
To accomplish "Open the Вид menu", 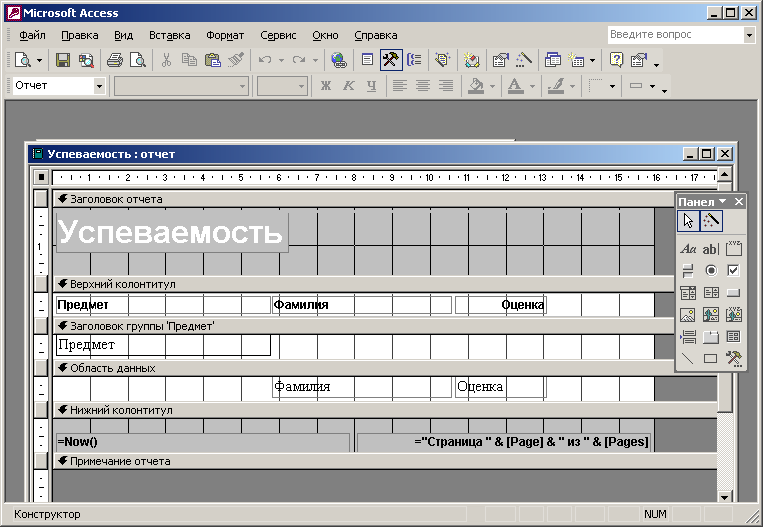I will coord(124,35).
